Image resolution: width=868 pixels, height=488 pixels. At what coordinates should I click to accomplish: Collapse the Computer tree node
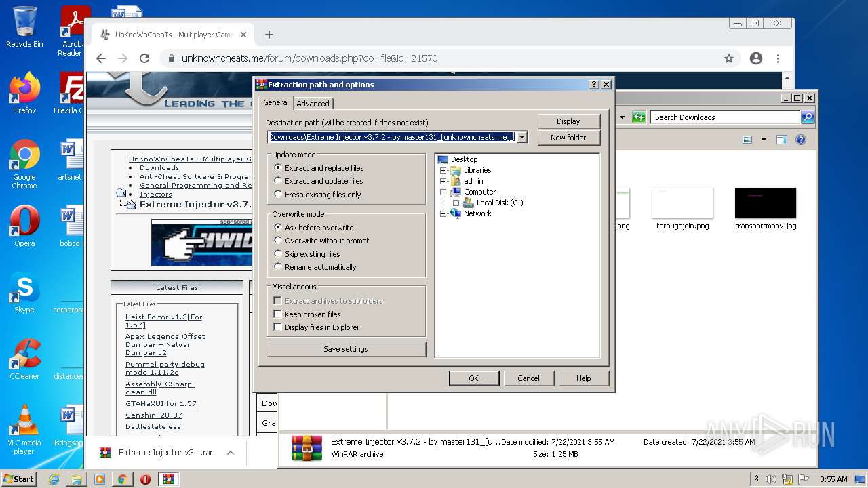point(443,192)
